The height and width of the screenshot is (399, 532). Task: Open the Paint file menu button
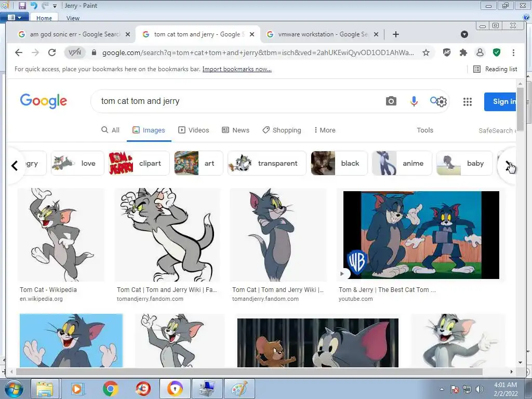14,17
